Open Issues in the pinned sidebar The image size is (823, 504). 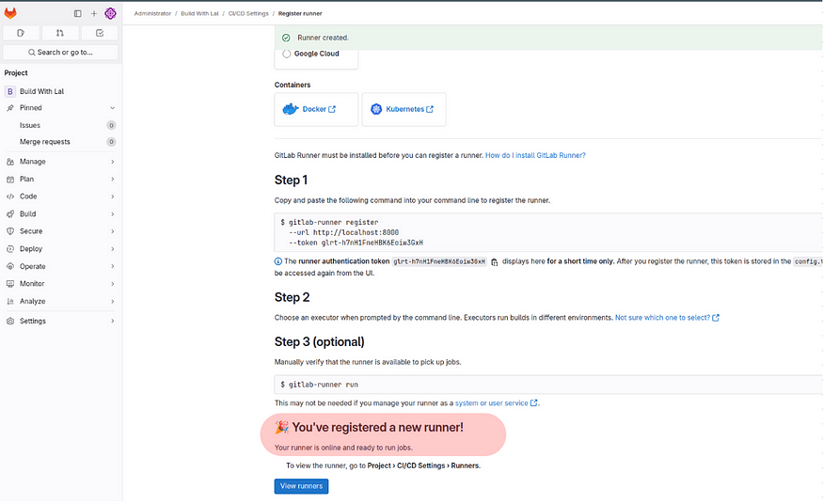pyautogui.click(x=60, y=125)
